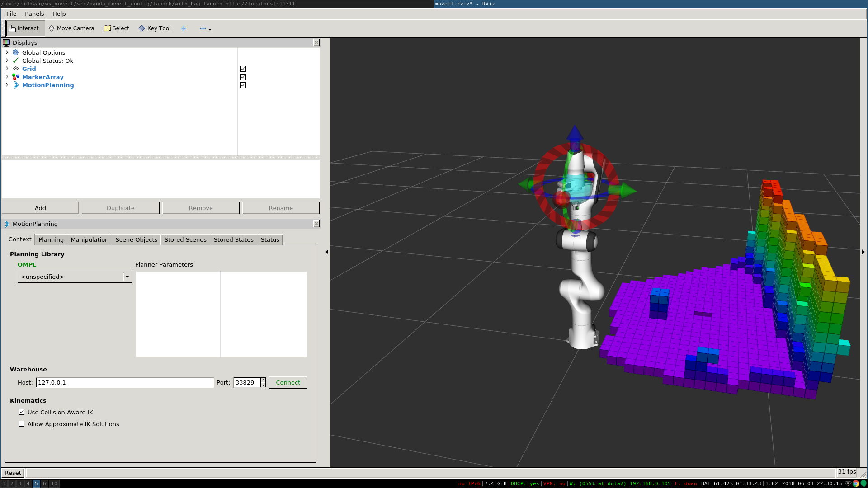Screen dimensions: 868x488
Task: Expand the Global Status tree item
Action: (x=7, y=61)
